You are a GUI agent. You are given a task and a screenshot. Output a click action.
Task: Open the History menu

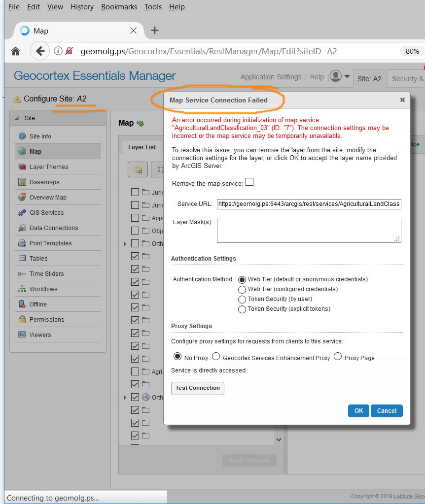click(x=82, y=7)
